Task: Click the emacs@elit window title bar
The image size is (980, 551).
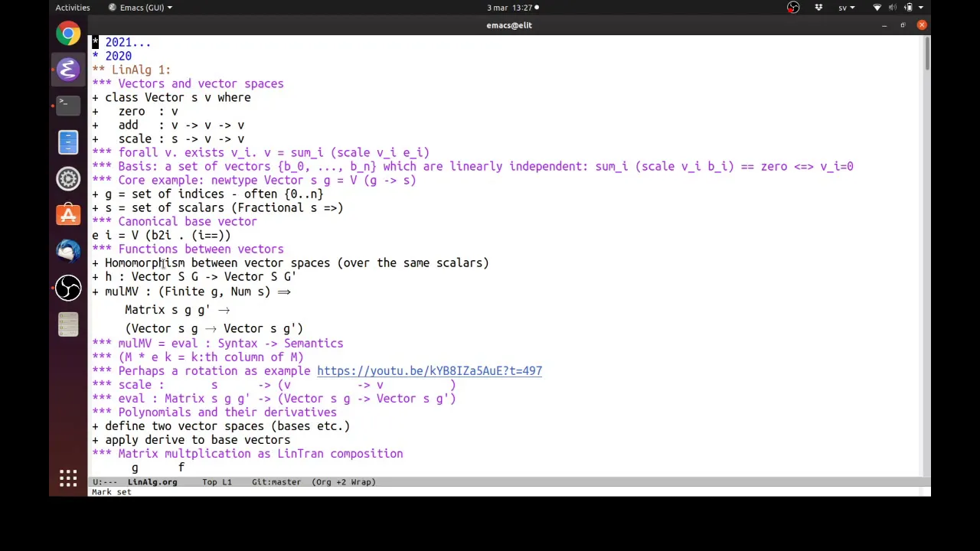Action: click(x=509, y=25)
